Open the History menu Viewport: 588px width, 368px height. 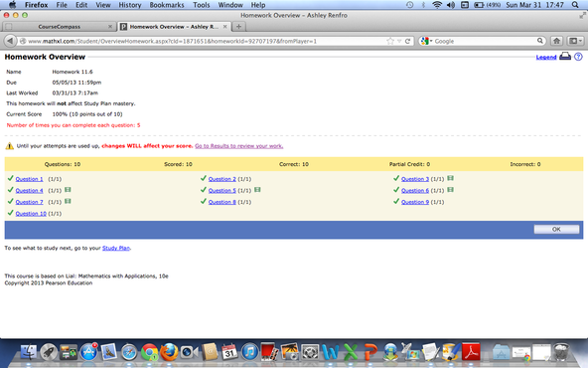coord(130,5)
